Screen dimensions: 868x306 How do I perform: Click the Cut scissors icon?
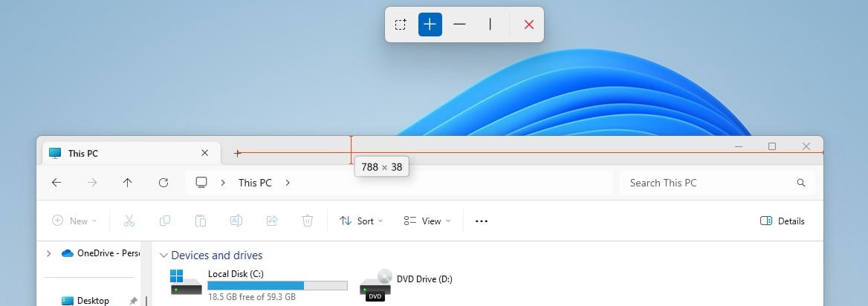(129, 221)
